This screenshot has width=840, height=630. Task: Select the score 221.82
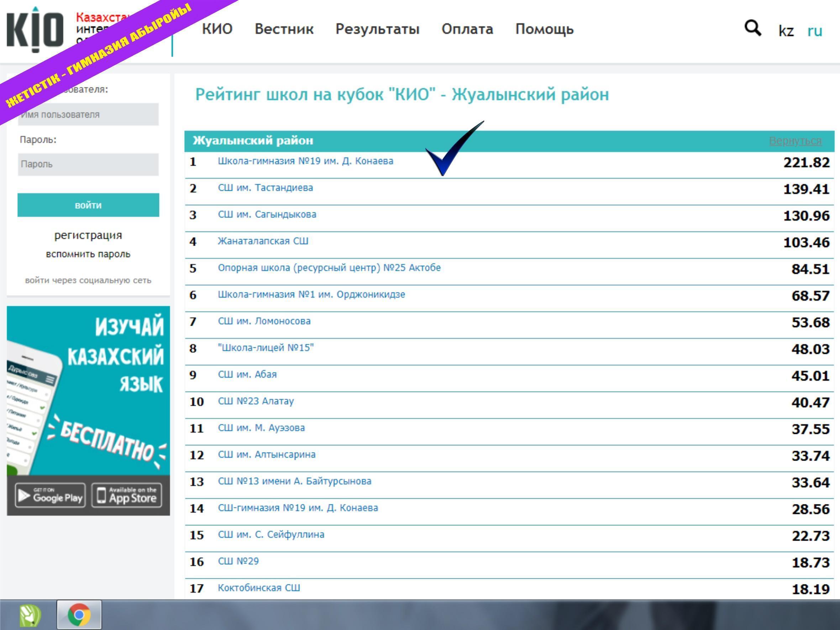pos(807,162)
